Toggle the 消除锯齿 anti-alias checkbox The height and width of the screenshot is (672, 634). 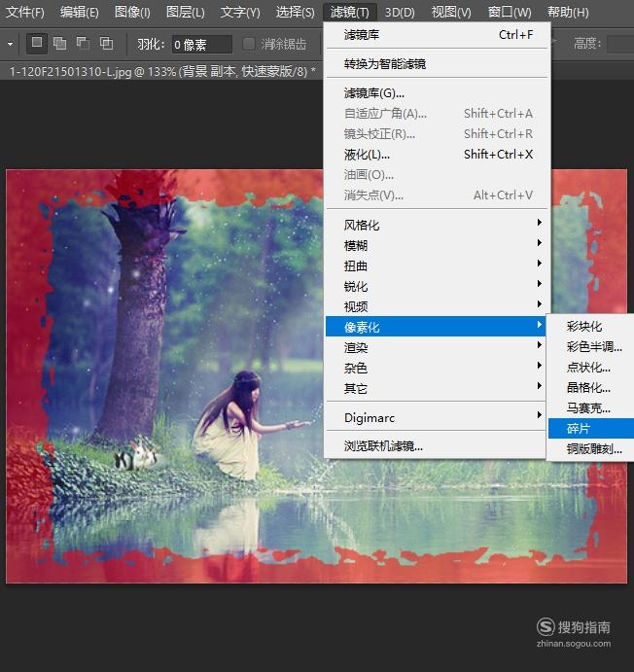[x=249, y=44]
